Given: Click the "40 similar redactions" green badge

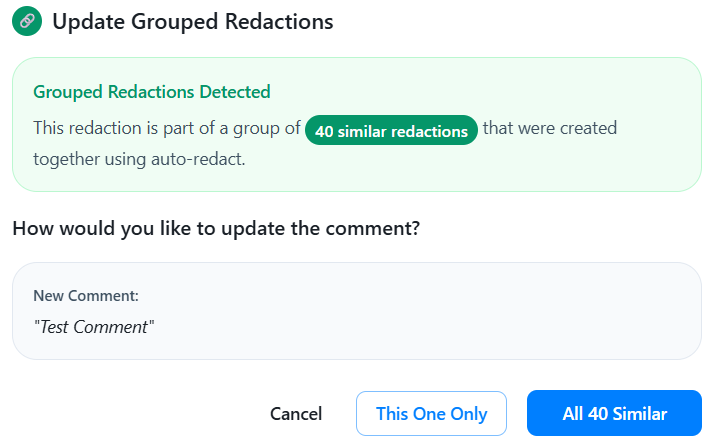Looking at the screenshot, I should [x=391, y=131].
